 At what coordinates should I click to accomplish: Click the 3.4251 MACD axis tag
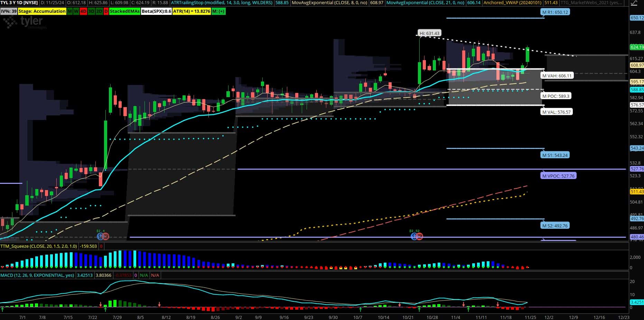(637, 302)
